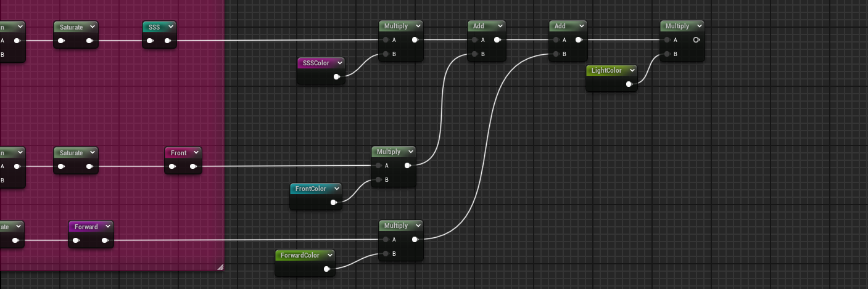This screenshot has height=289, width=868.
Task: Click the output pin of the Forward node
Action: [x=105, y=241]
